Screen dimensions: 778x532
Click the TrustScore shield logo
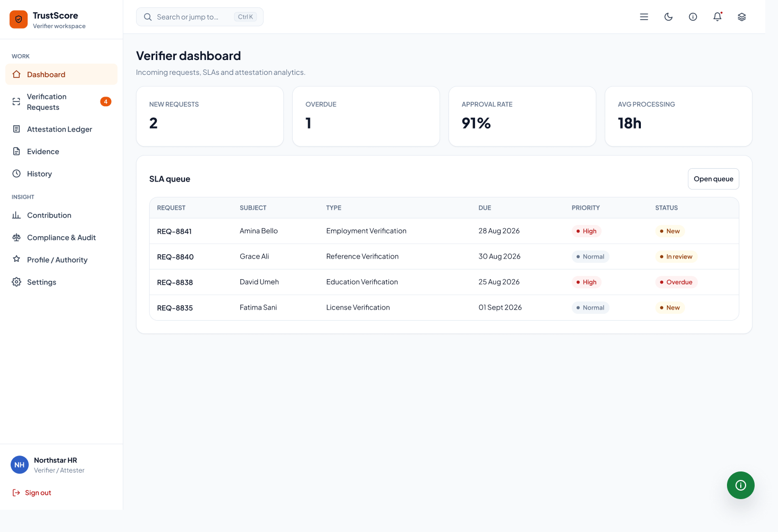19,20
